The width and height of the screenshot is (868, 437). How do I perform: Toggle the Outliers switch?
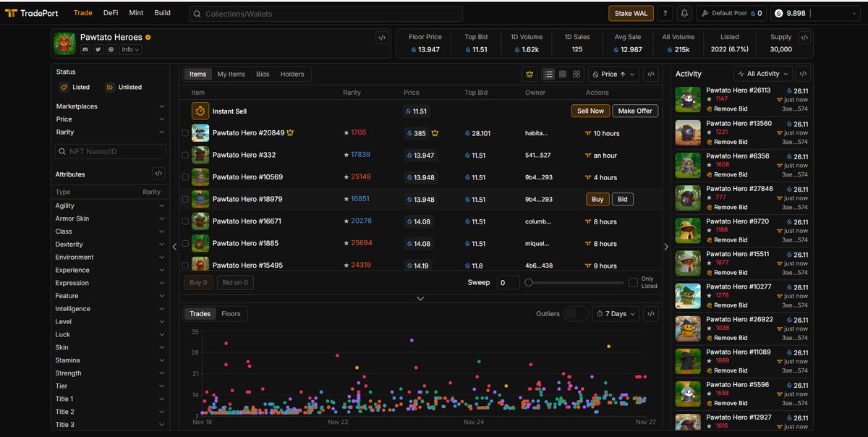[x=576, y=314]
